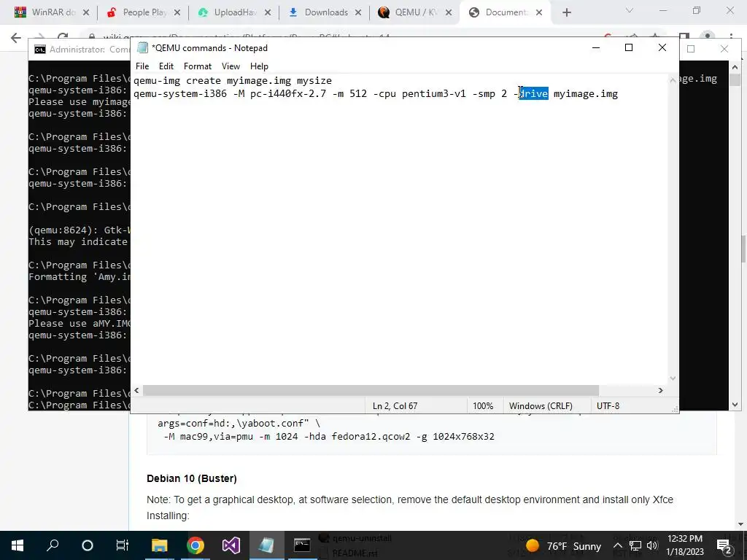Close the WinRAR browser tab
Viewport: 747px width, 560px height.
click(x=86, y=13)
